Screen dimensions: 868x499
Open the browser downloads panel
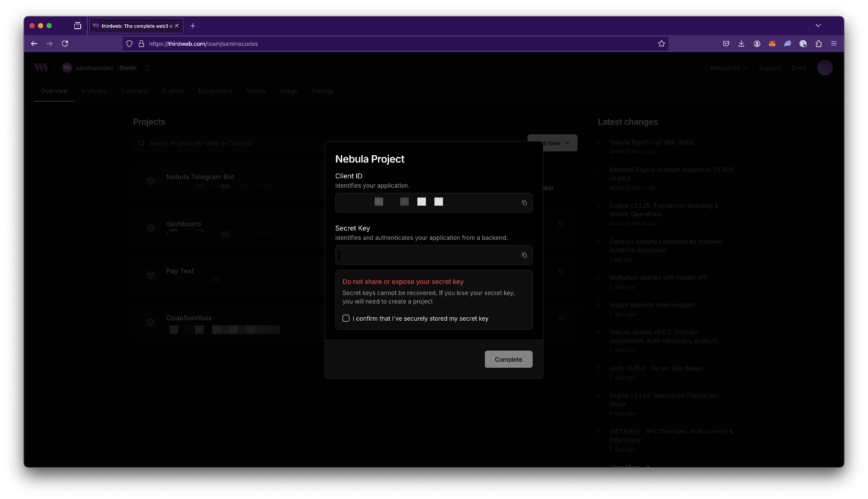[741, 44]
